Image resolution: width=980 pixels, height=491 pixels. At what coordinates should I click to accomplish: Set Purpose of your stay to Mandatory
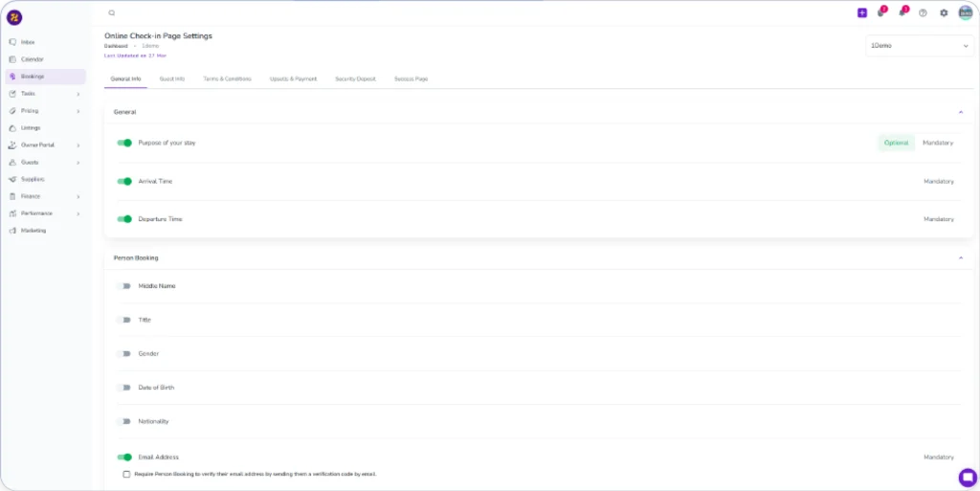937,143
